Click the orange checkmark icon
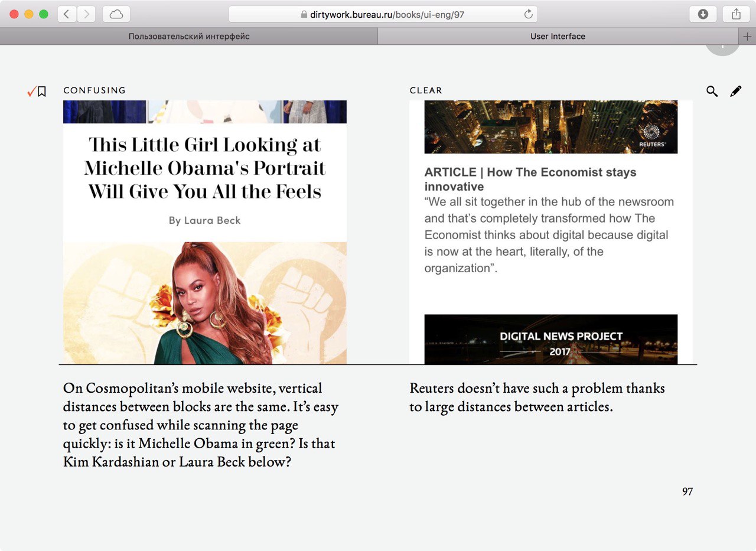The image size is (756, 551). pyautogui.click(x=31, y=91)
